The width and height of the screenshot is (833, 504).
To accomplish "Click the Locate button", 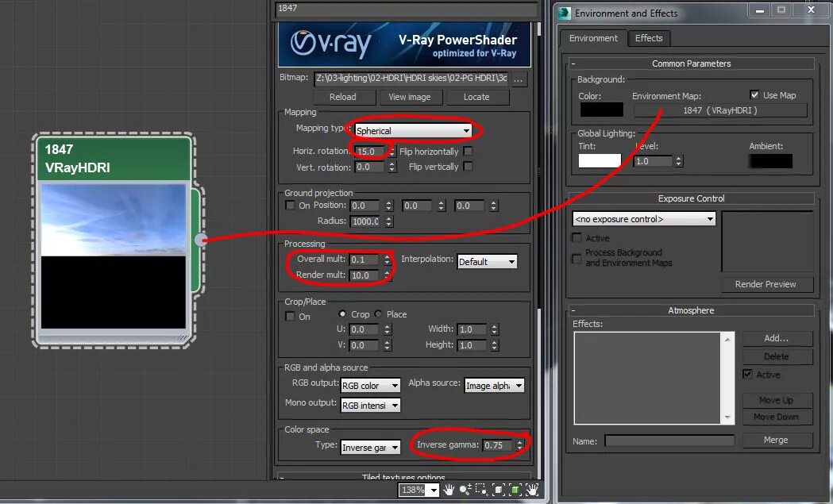I will [476, 97].
